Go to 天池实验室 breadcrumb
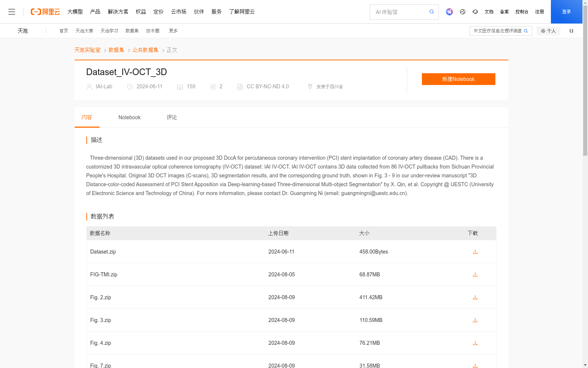Image resolution: width=588 pixels, height=368 pixels. coord(87,50)
